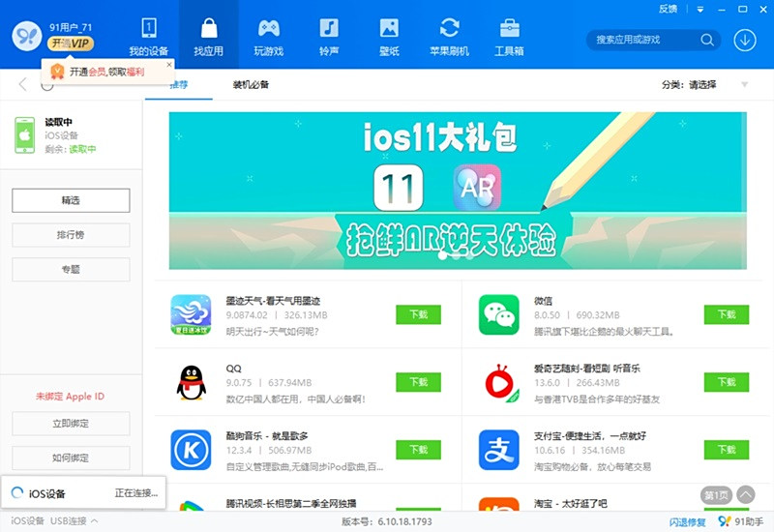Click the ios11大礼包 promotional banner
Viewport: 774px width, 532px height.
(x=459, y=190)
